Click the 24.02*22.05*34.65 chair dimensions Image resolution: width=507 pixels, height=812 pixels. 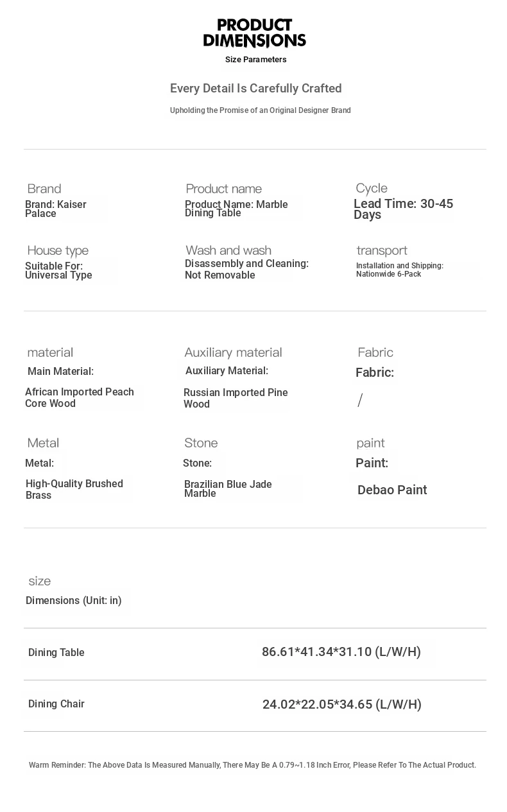pos(341,705)
